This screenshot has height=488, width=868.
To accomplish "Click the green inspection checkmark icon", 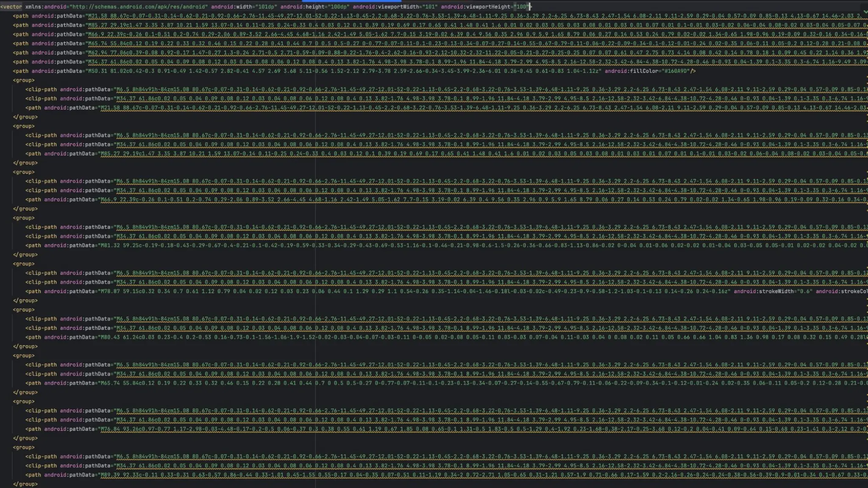I will (865, 12).
